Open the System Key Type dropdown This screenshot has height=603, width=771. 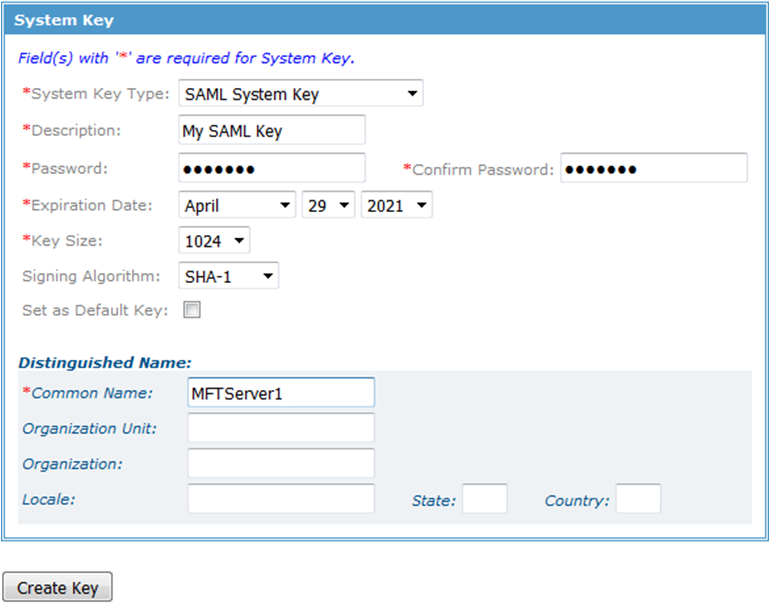pyautogui.click(x=300, y=93)
